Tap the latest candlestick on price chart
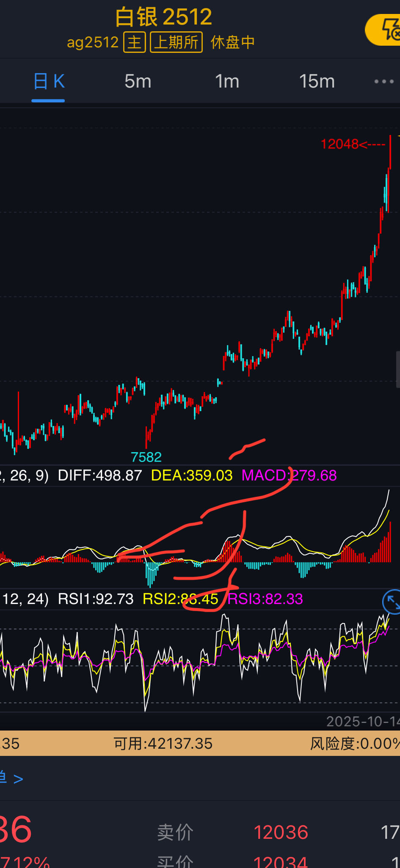The height and width of the screenshot is (868, 400). [x=390, y=152]
